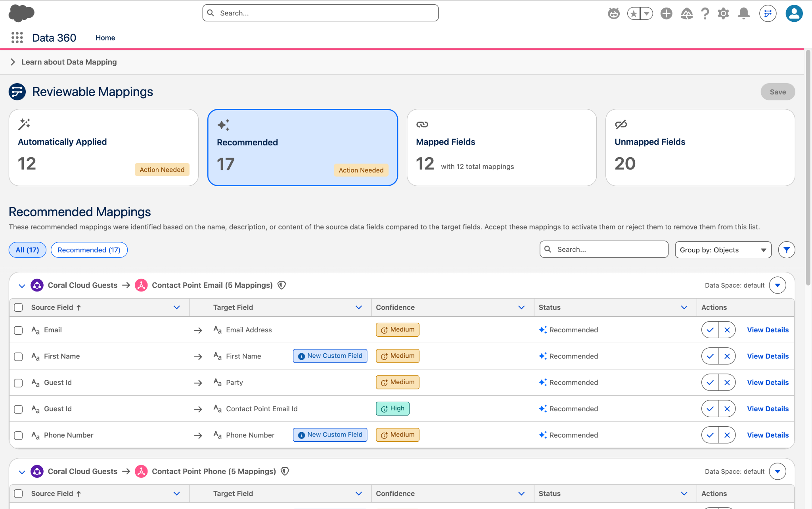The image size is (812, 509).
Task: Open the App Launcher grid icon
Action: click(17, 38)
